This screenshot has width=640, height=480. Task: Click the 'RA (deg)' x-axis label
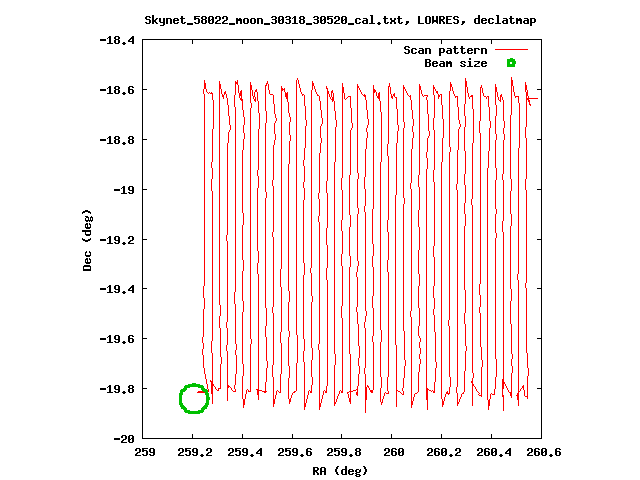341,470
